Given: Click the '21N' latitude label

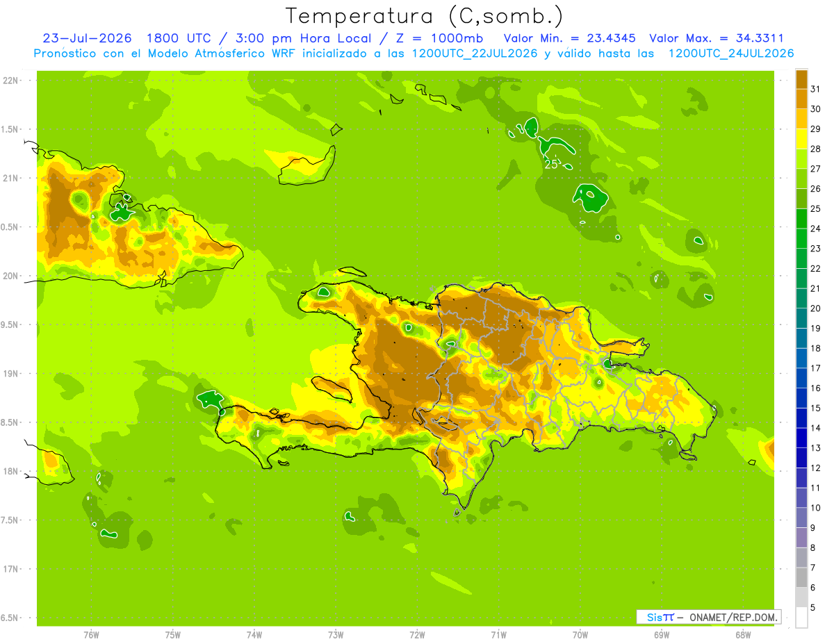Looking at the screenshot, I should click(11, 178).
